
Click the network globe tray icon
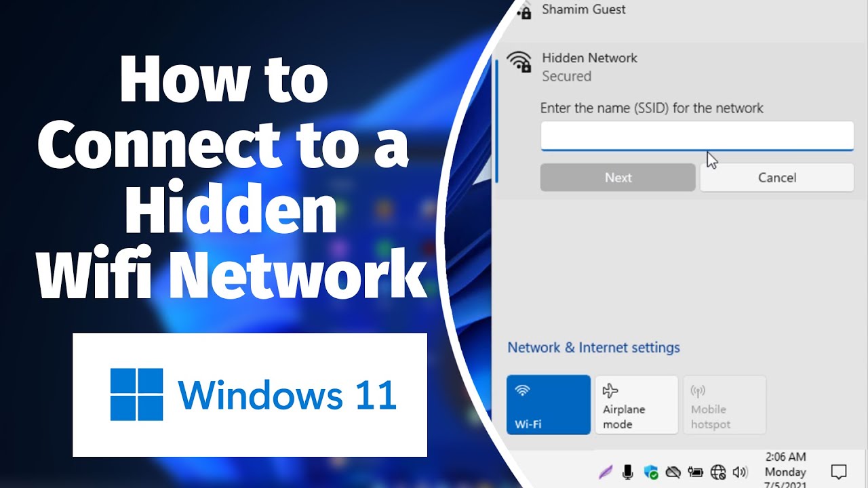click(718, 472)
